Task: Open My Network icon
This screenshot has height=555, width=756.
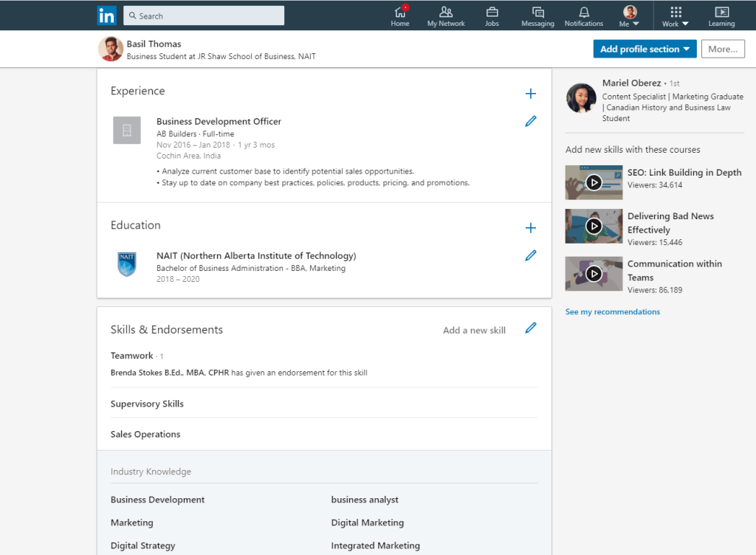Action: [446, 13]
